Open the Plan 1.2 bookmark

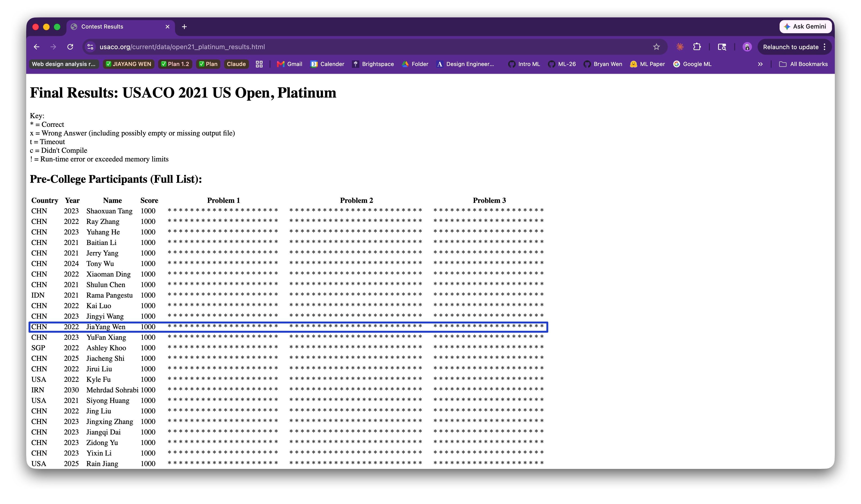point(175,64)
